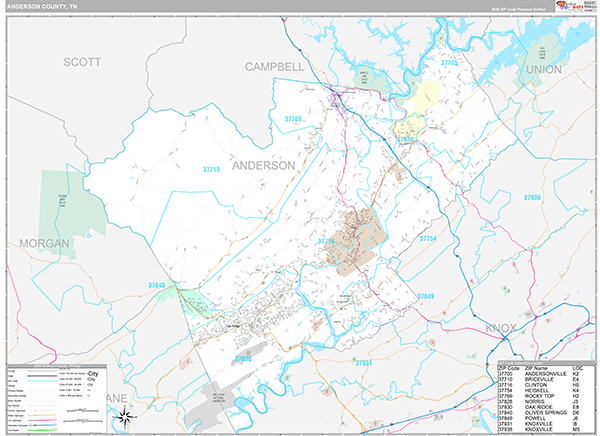Image resolution: width=600 pixels, height=436 pixels.
Task: Click HEISKELL in the ZIP index table
Action: [536, 390]
